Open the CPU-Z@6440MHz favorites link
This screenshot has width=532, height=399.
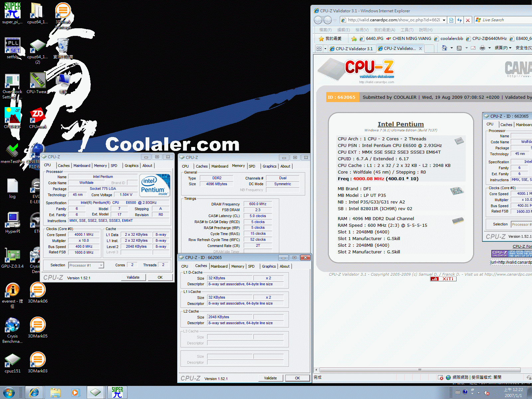[x=486, y=39]
